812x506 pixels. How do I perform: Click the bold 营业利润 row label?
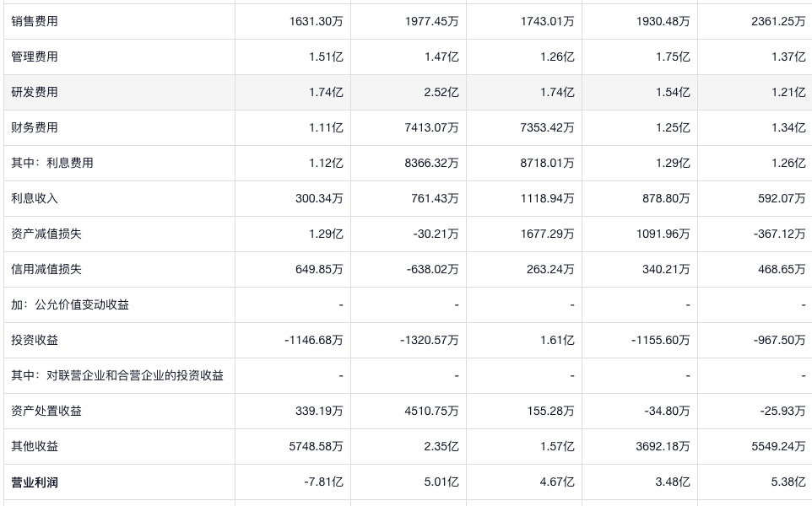coord(35,482)
